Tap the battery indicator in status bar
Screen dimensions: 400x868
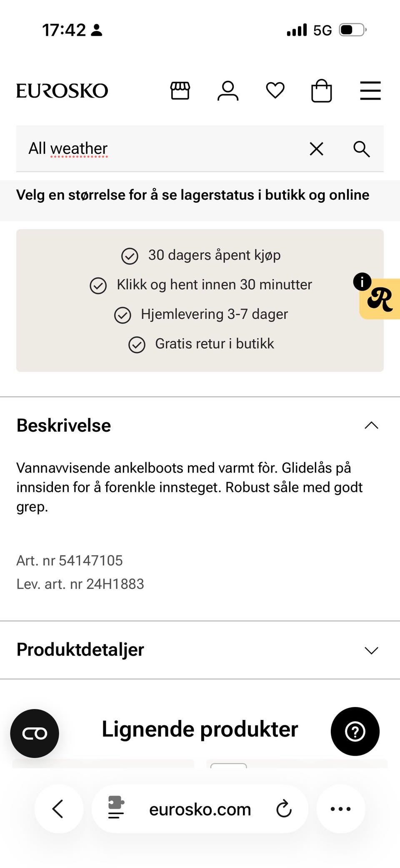tap(352, 29)
